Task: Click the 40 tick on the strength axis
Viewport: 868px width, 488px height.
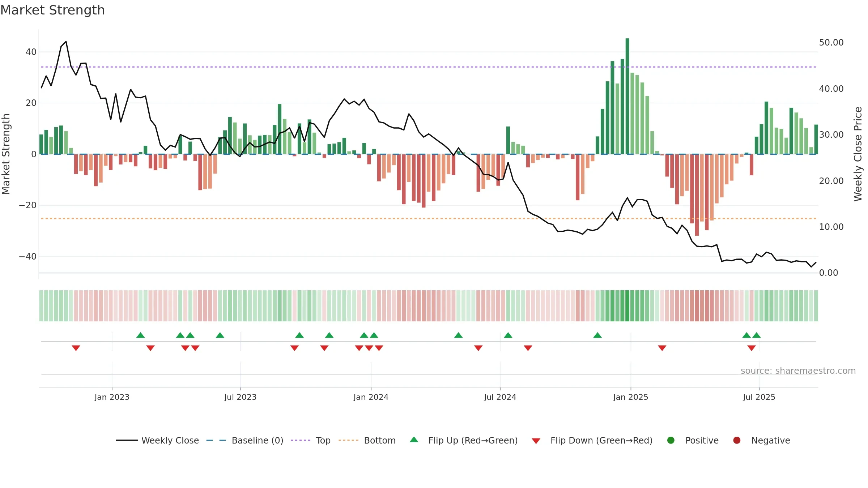Action: click(x=31, y=52)
